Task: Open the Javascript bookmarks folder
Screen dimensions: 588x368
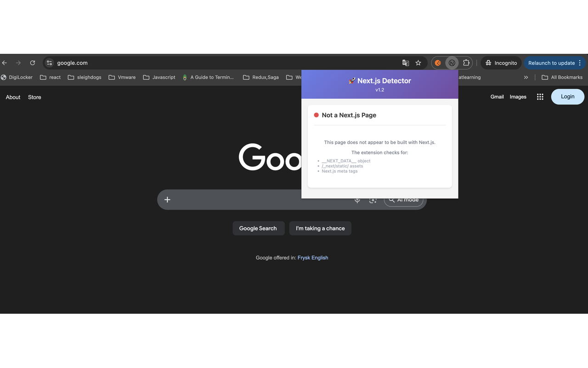Action: click(x=159, y=77)
